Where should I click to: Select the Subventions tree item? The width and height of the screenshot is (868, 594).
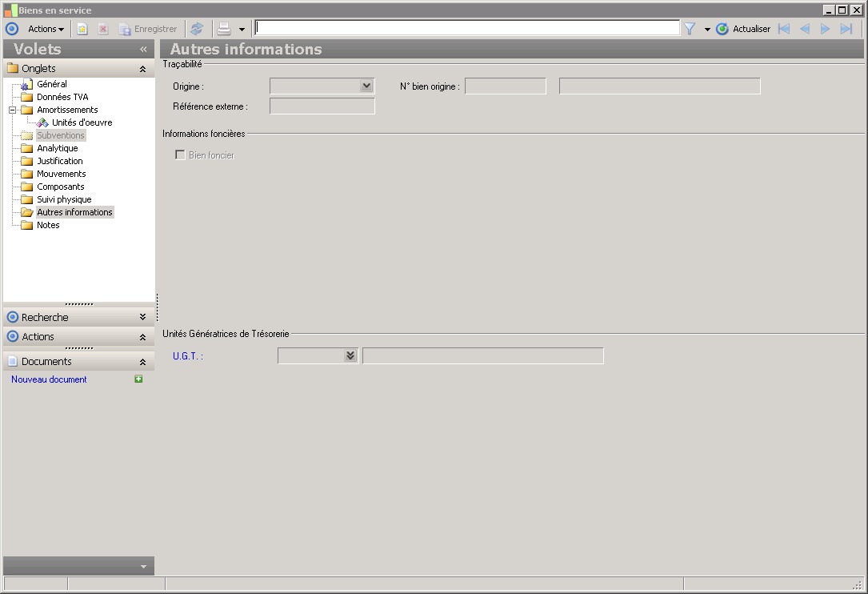tap(60, 135)
